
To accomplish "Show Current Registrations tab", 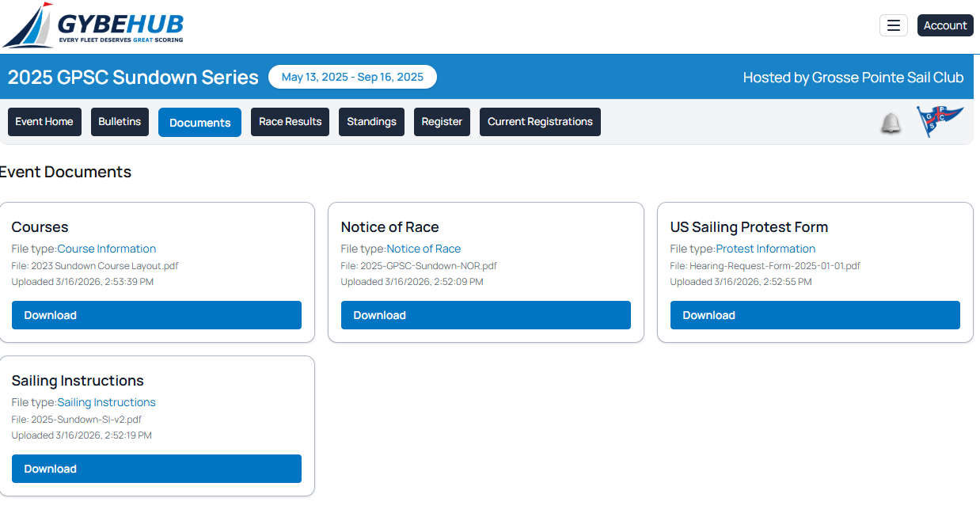I will 540,122.
